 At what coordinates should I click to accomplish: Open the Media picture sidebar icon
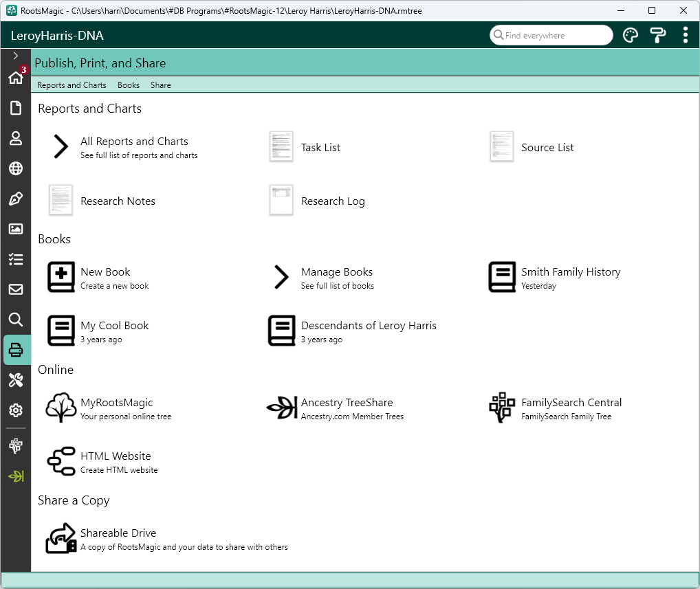coord(16,229)
